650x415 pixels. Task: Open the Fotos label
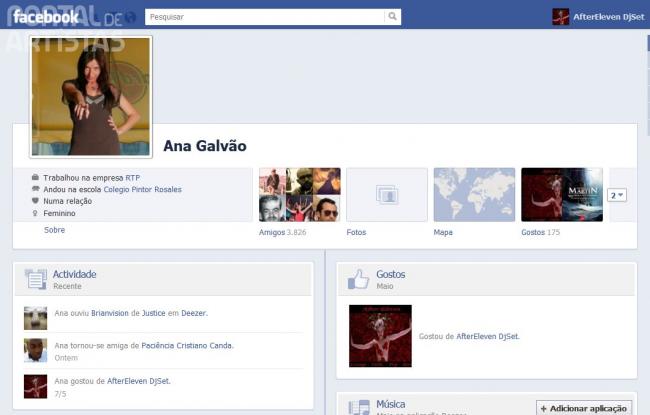pos(356,232)
